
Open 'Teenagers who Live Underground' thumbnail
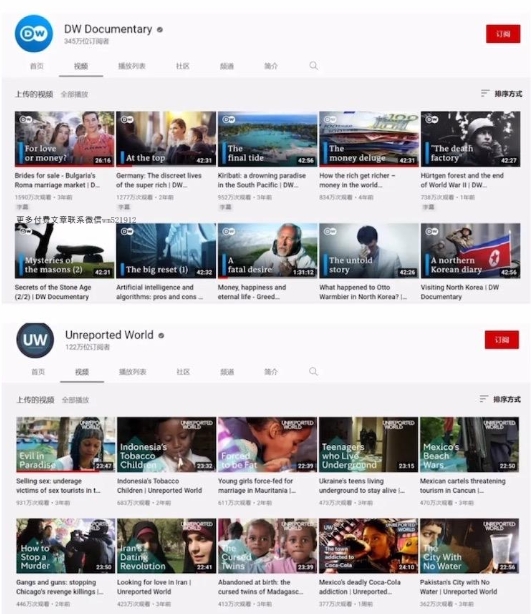pyautogui.click(x=368, y=444)
